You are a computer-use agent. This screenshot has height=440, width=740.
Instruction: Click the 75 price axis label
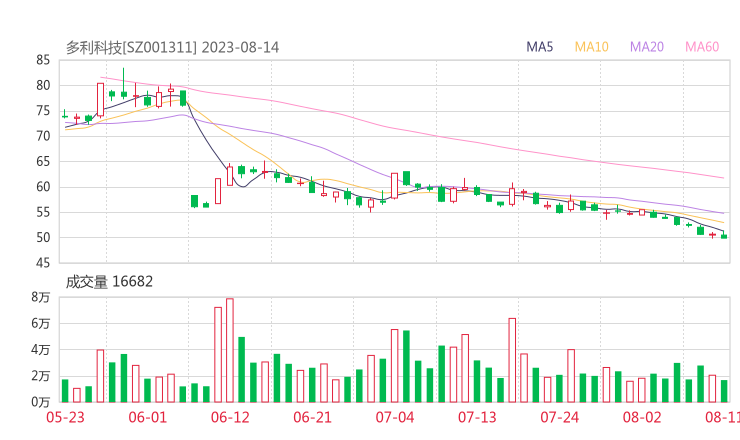tap(42, 111)
